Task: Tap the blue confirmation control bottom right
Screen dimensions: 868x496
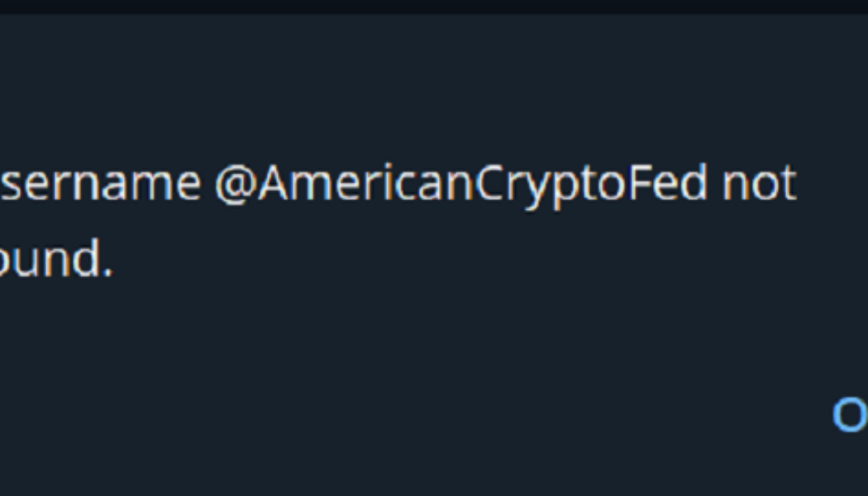Action: [851, 417]
